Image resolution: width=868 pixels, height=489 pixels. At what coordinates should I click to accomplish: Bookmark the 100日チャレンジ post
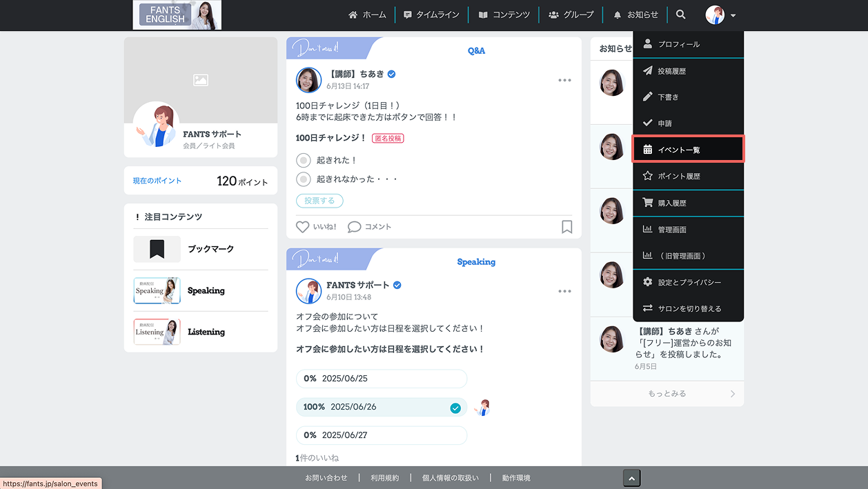coord(566,227)
